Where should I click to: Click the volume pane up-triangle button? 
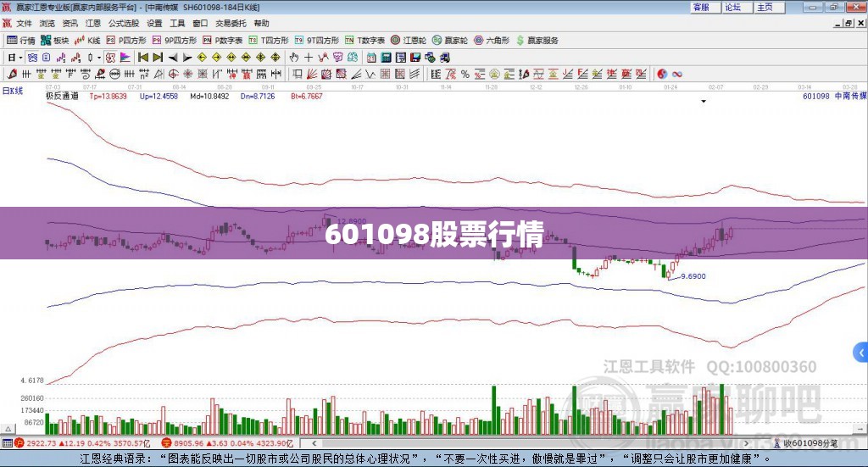8,429
